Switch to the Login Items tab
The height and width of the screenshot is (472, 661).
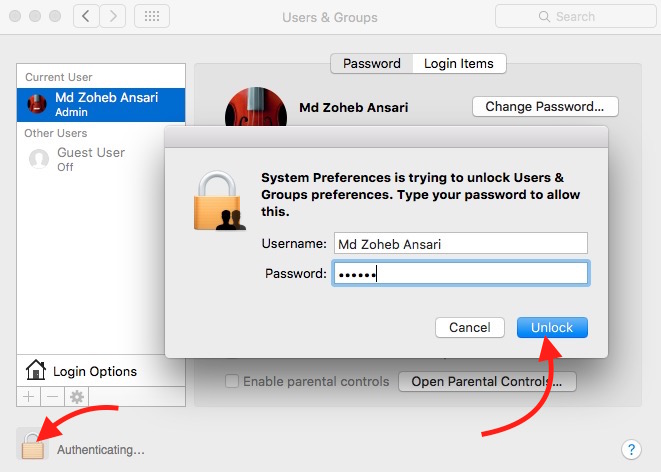pyautogui.click(x=459, y=63)
